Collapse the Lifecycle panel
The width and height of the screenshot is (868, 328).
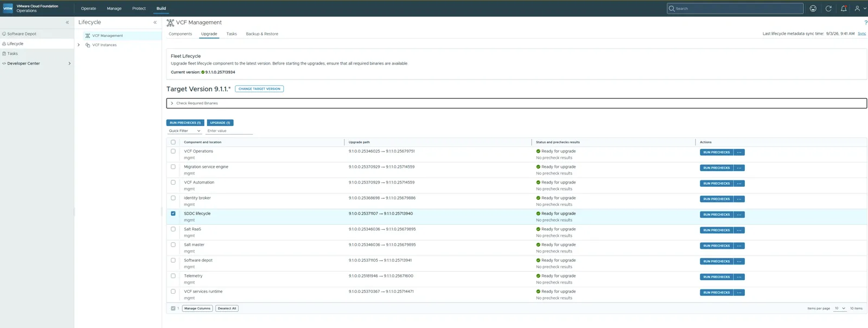click(155, 22)
